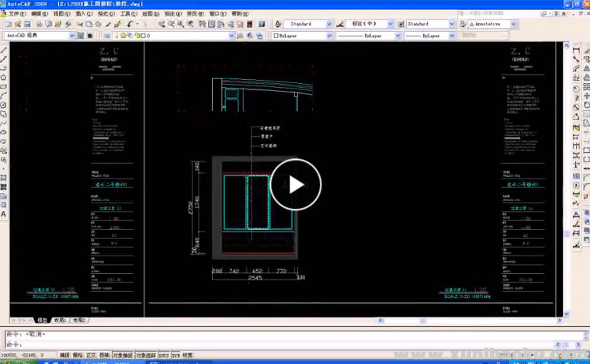The width and height of the screenshot is (590, 364).
Task: Toggle 正交 ortho mode in status bar
Action: tap(91, 355)
